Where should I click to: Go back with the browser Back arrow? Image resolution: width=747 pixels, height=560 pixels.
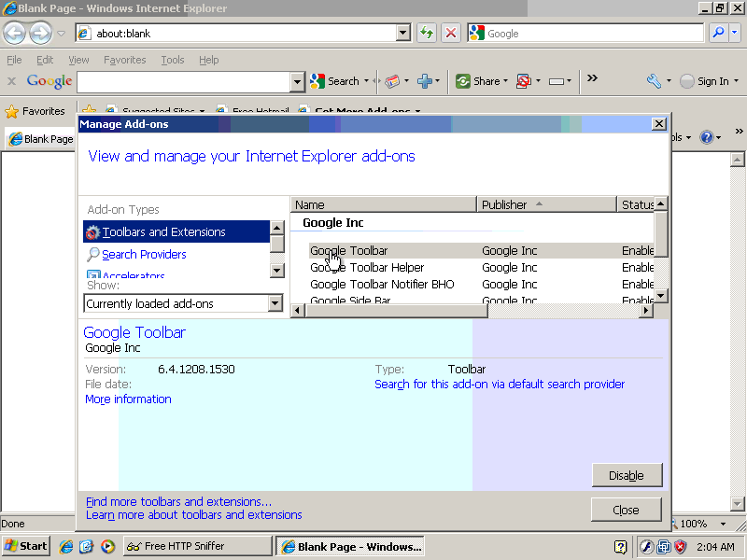coord(15,34)
